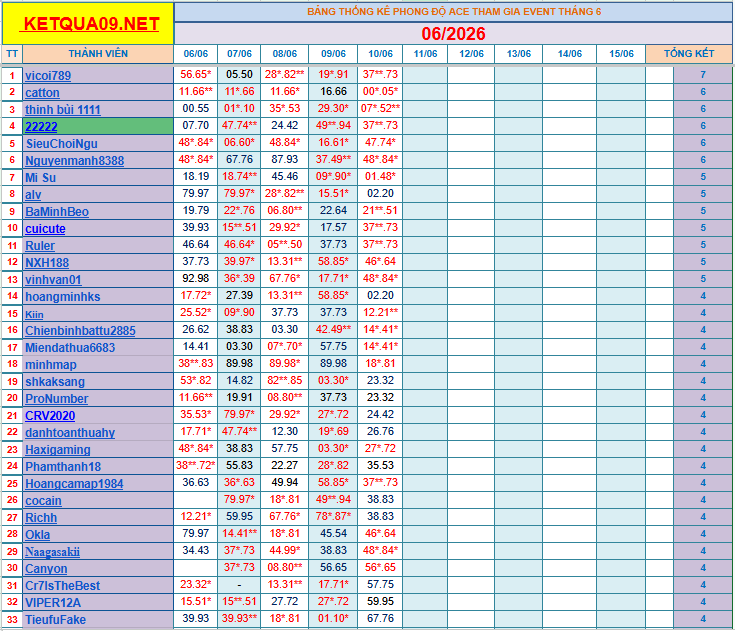Screen dimensions: 735x631
Task: Select cell 56.65* in vicoi789 row
Action: point(195,74)
